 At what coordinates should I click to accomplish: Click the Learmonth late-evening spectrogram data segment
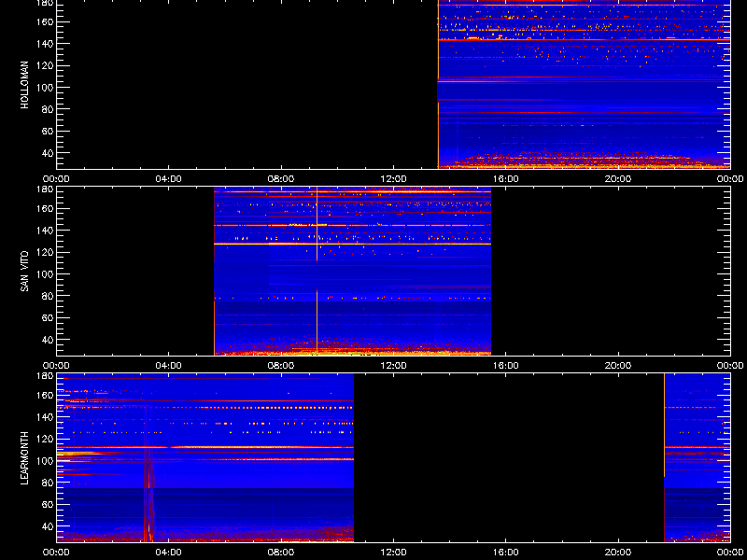coord(698,458)
